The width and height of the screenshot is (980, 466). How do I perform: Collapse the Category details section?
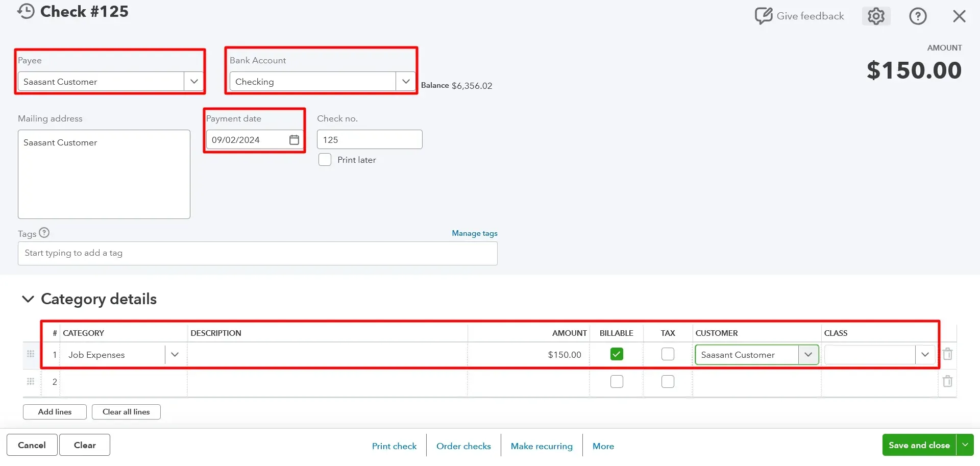click(x=28, y=299)
